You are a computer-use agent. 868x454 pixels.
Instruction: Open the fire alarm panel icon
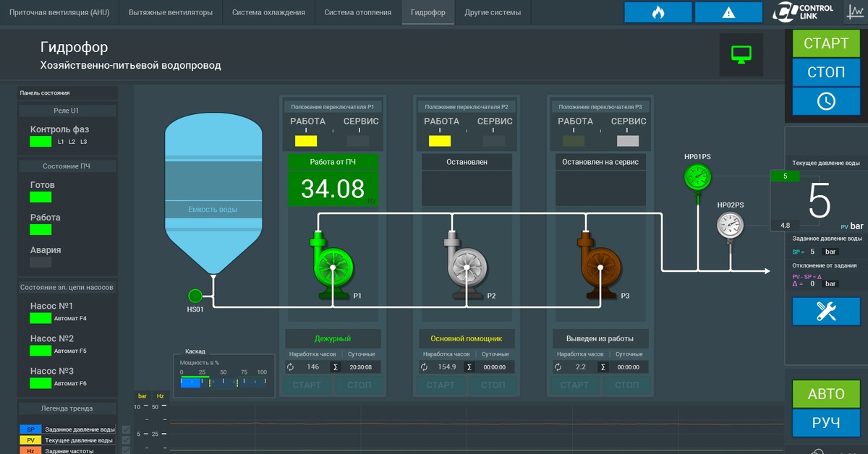pos(658,12)
